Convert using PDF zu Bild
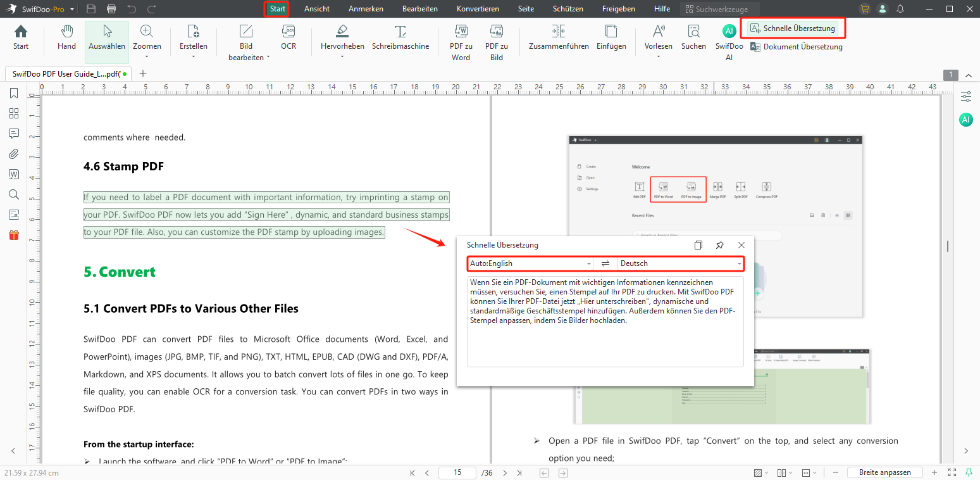980x480 pixels. click(x=497, y=42)
